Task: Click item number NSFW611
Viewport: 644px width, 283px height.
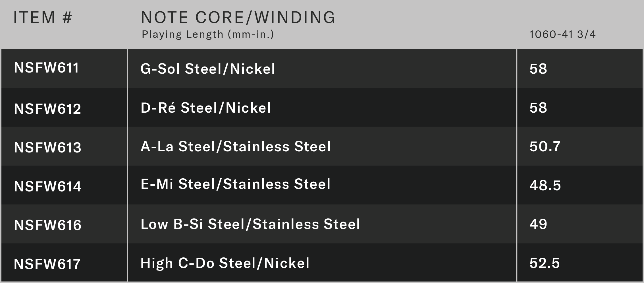Action: tap(46, 68)
